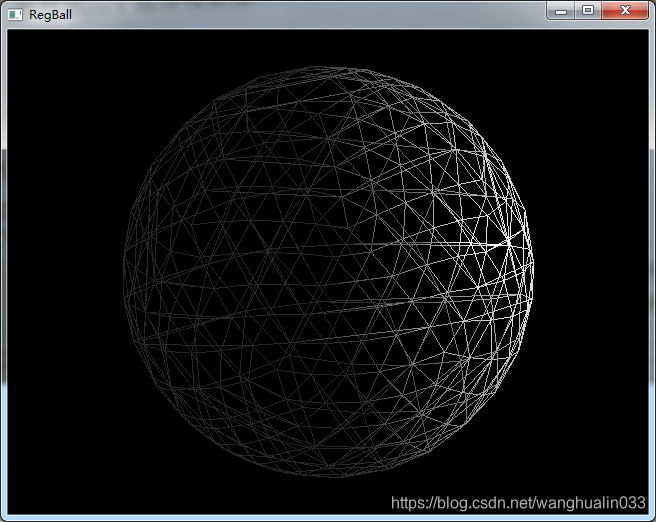Screen dimensions: 656x522
Task: Click the RegBall window title text
Action: click(x=50, y=15)
